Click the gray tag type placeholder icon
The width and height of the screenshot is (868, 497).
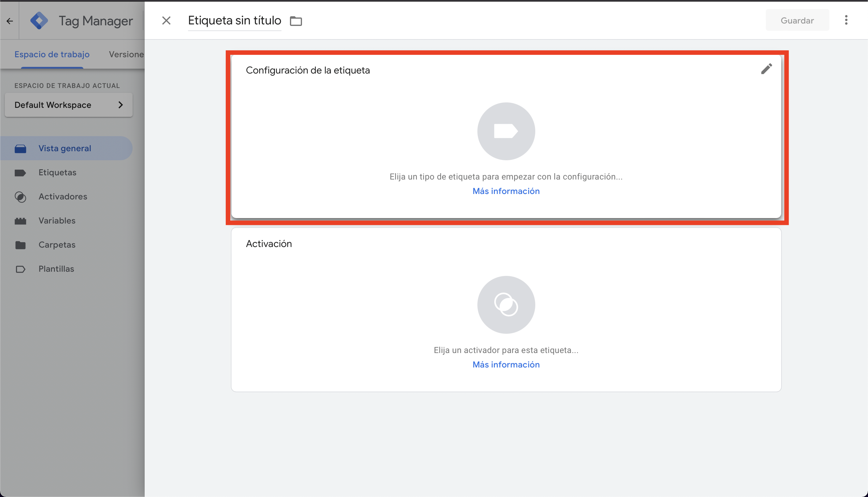pos(506,131)
